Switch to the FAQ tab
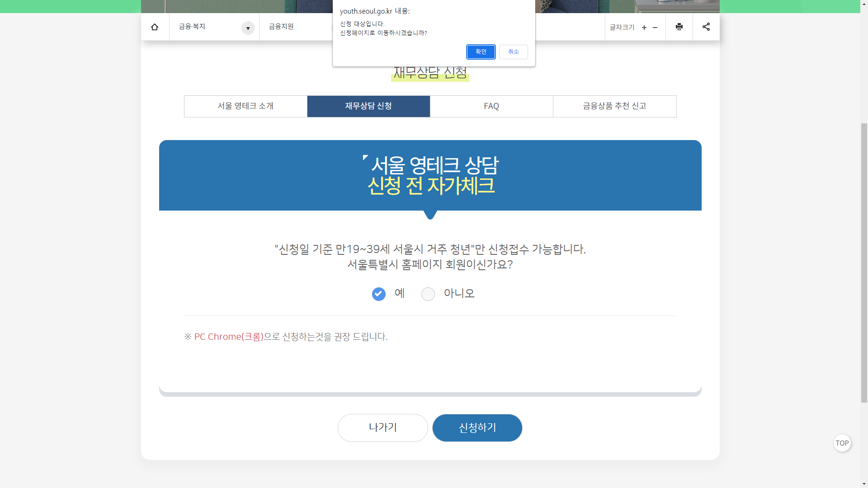This screenshot has width=868, height=488. pyautogui.click(x=491, y=106)
